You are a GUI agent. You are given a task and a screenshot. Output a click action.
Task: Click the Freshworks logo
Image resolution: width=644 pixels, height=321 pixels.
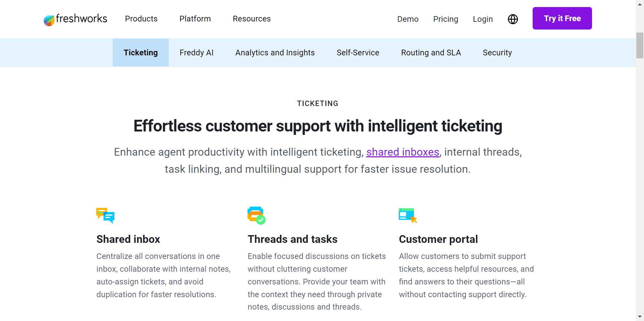click(x=75, y=19)
